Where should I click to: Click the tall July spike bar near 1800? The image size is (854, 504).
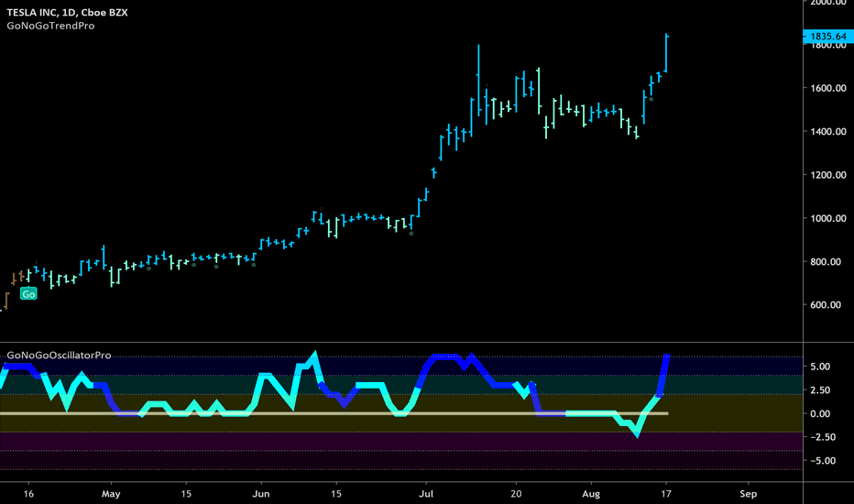point(478,80)
